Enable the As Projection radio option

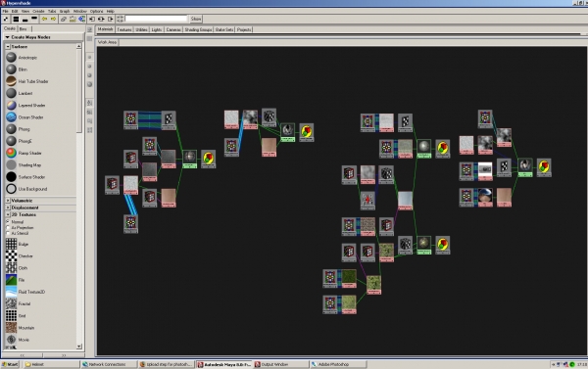tap(8, 227)
